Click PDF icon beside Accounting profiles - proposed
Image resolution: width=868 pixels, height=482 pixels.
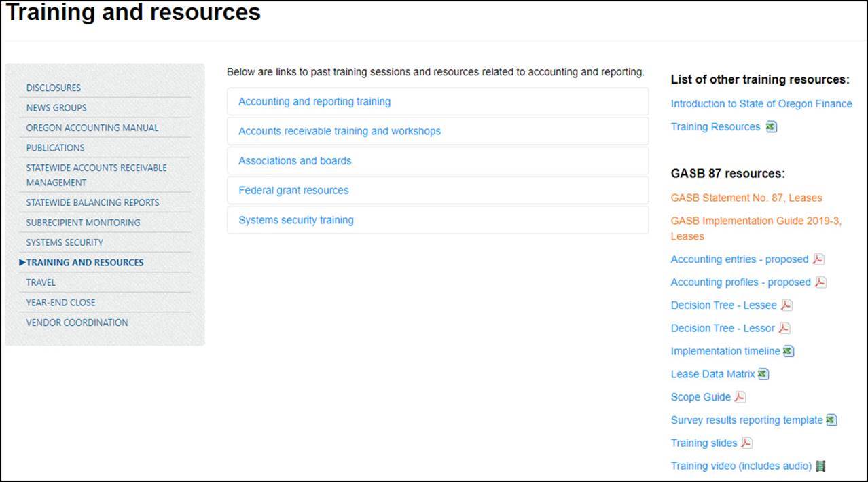[820, 282]
